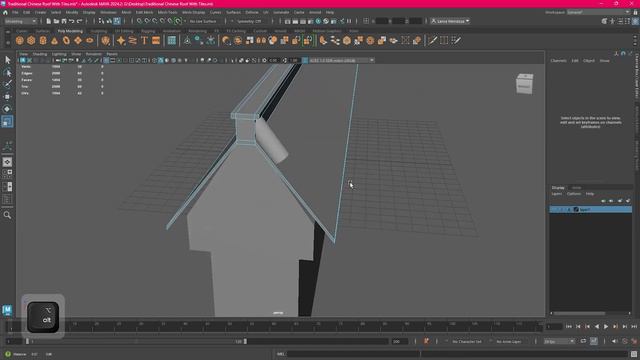Viewport: 640px width, 360px height.
Task: Open the viewport color space dropdown
Action: pyautogui.click(x=341, y=60)
